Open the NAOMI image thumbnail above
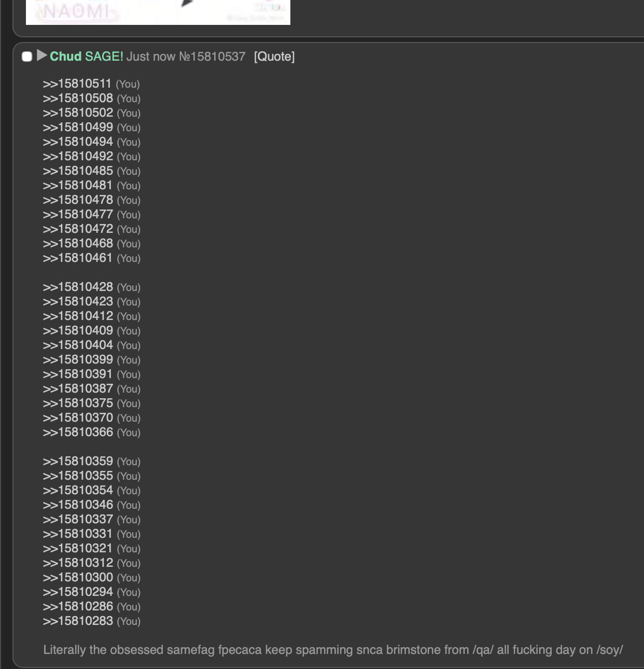Viewport: 644px width, 669px height. (158, 12)
